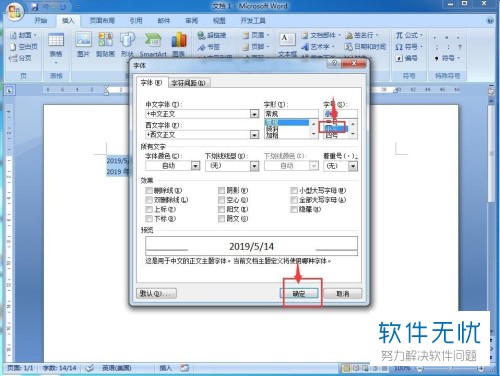Viewport: 500px width, 376px height.
Task: Click the macro record icon in status bar
Action: click(184, 368)
